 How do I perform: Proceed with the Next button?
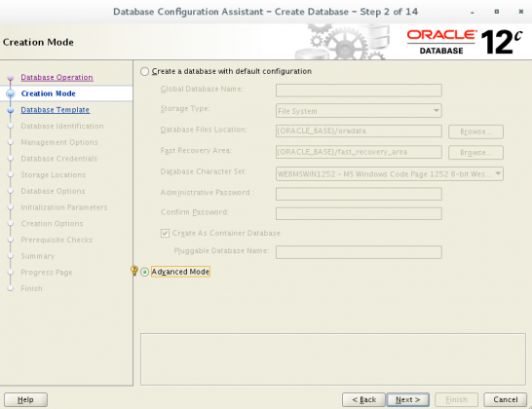tap(408, 400)
